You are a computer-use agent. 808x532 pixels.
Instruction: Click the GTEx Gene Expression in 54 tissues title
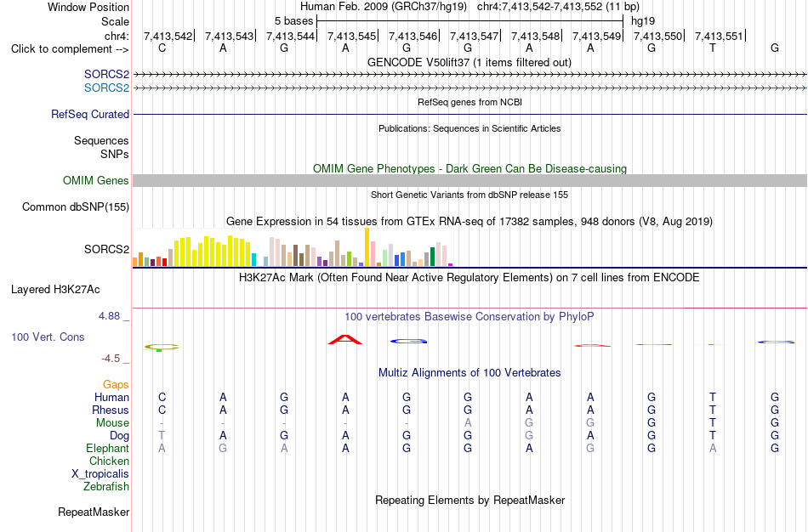click(469, 222)
